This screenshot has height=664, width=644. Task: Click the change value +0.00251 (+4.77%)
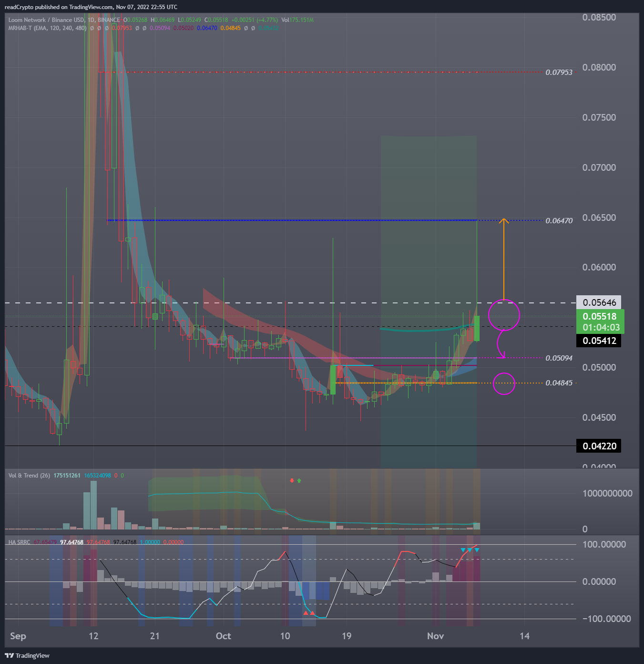[255, 20]
